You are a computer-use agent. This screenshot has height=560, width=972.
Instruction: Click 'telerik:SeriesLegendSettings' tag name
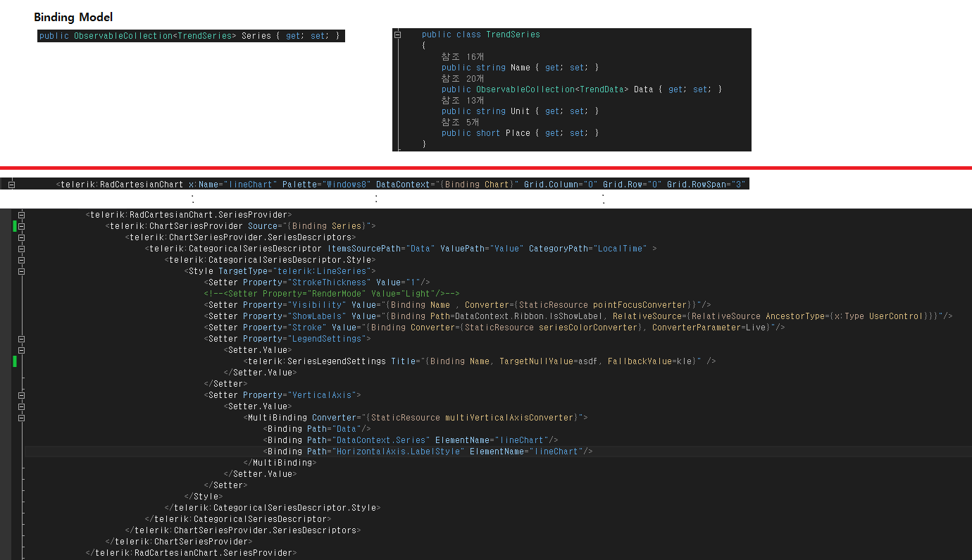coord(317,361)
